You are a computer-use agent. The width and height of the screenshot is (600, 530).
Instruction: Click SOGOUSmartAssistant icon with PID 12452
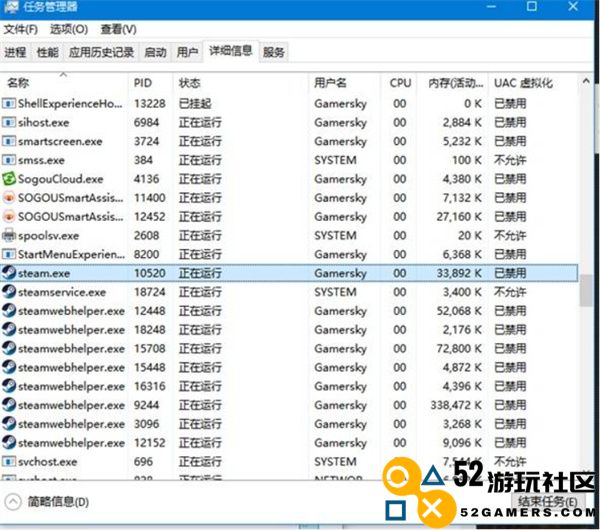click(9, 217)
